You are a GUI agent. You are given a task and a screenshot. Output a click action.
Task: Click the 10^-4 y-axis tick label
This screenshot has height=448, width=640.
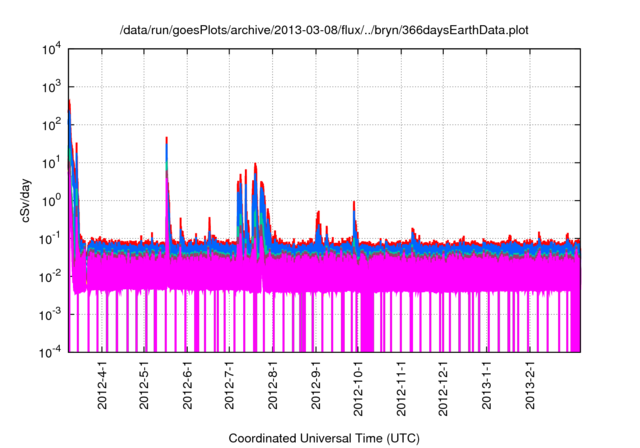50,352
